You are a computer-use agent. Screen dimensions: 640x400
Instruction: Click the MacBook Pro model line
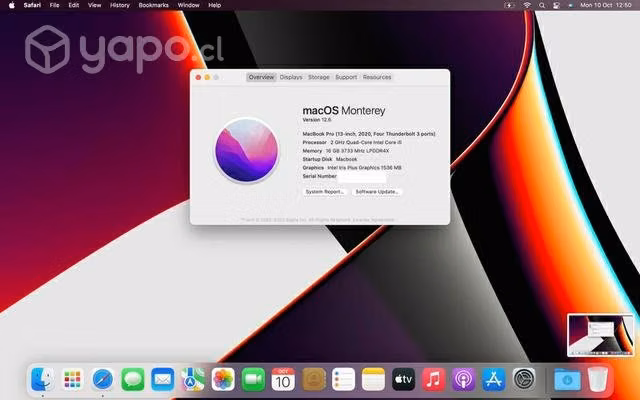369,134
